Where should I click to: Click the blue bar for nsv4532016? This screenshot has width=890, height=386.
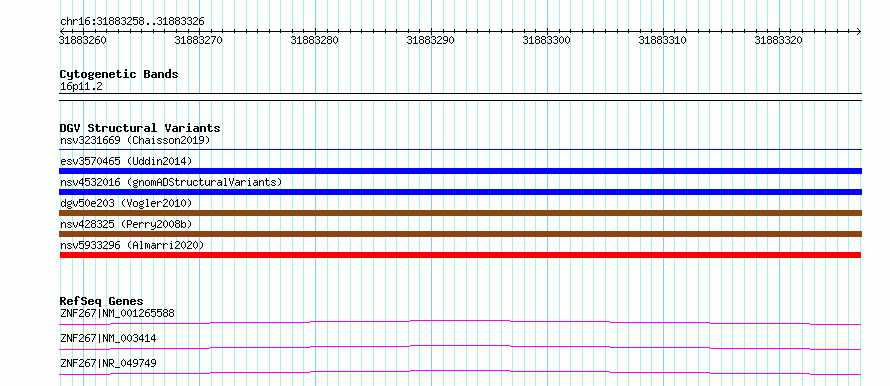460,192
